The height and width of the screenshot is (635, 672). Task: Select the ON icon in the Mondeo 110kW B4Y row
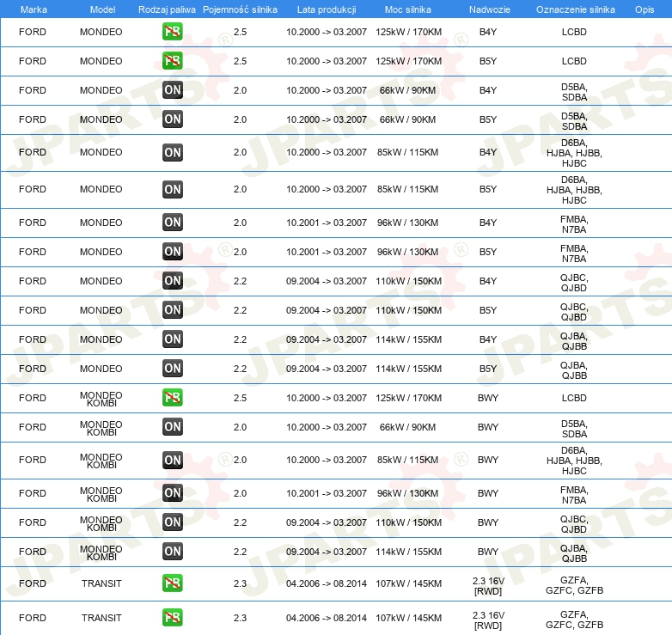(x=173, y=281)
